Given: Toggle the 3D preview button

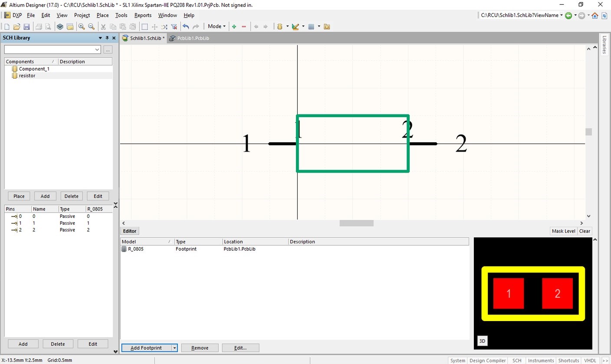Looking at the screenshot, I should 482,341.
